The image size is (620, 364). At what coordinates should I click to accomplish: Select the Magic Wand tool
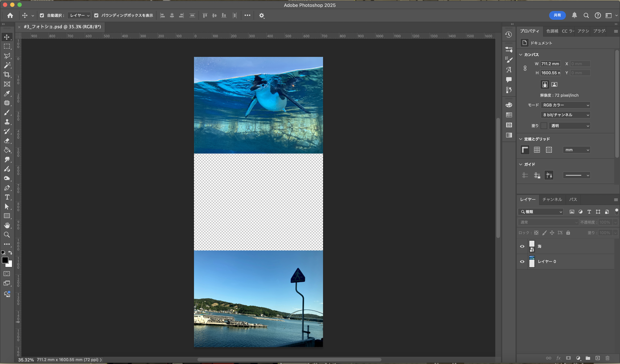coord(7,65)
